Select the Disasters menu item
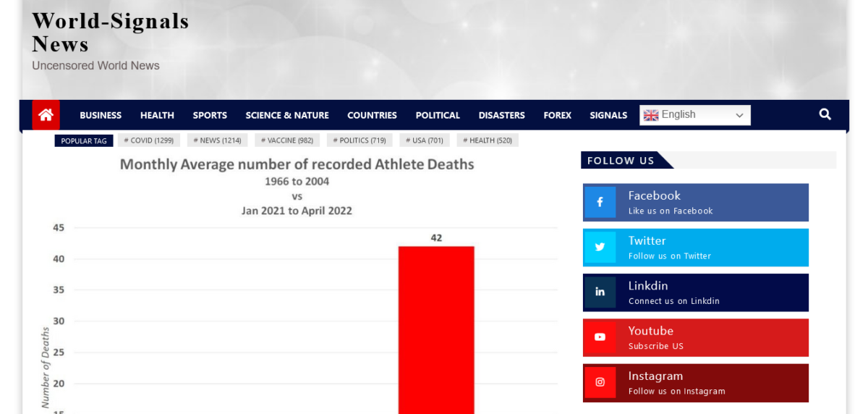Image resolution: width=868 pixels, height=414 pixels. click(x=501, y=115)
